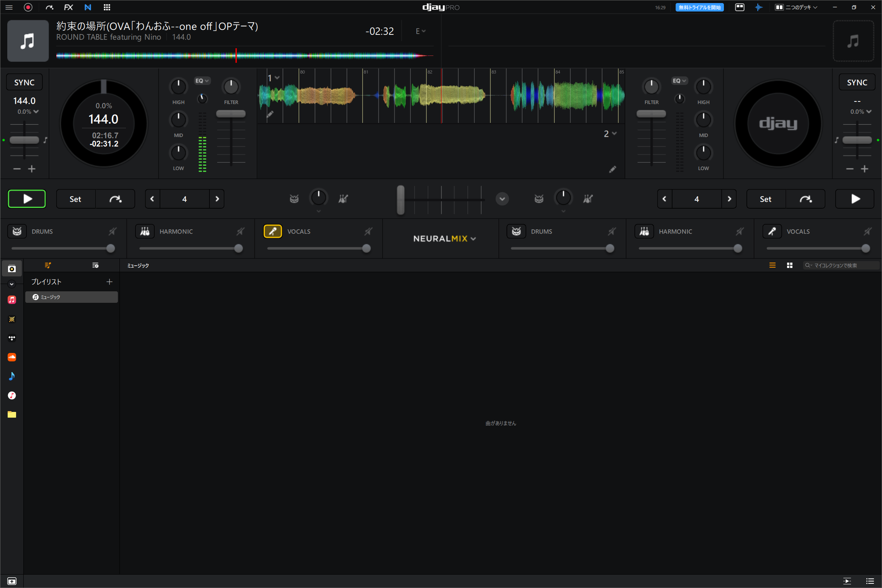Open the SoundCloud source in sidebar
This screenshot has height=588, width=882.
12,357
